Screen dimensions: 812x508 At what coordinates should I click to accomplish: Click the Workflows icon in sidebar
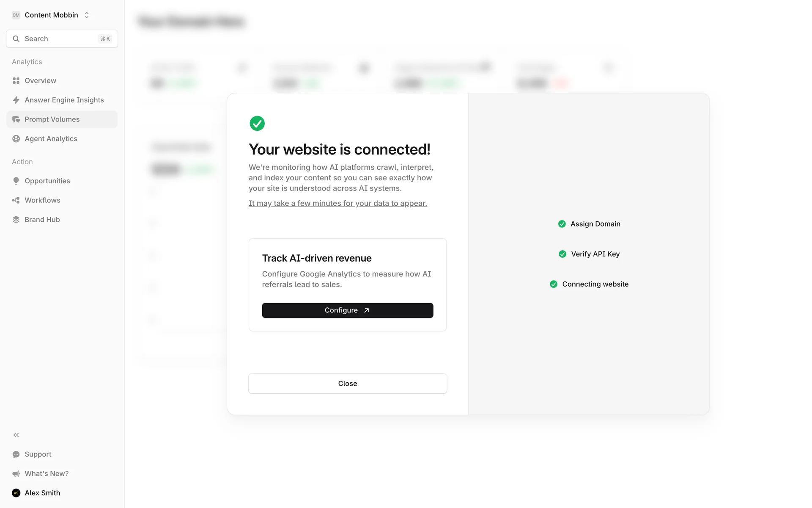(x=16, y=200)
